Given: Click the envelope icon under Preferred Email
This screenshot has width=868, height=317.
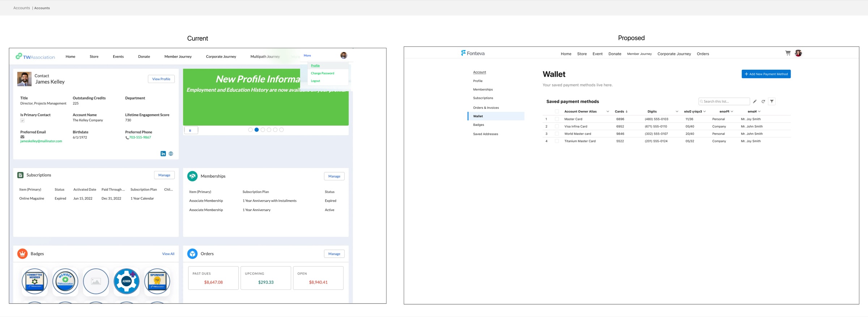Looking at the screenshot, I should click(22, 137).
